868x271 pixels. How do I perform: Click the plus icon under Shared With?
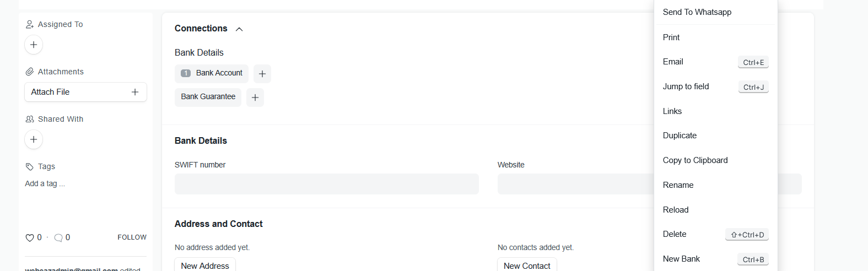[34, 139]
